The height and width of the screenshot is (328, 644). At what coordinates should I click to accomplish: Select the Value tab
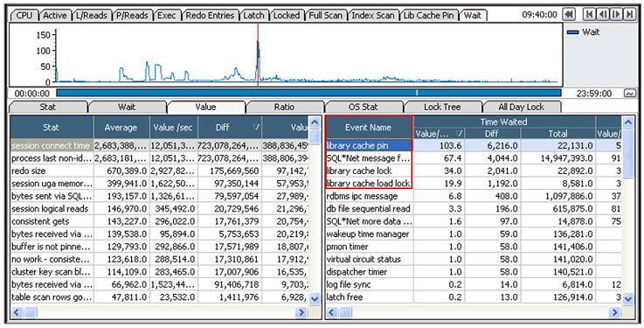(205, 107)
